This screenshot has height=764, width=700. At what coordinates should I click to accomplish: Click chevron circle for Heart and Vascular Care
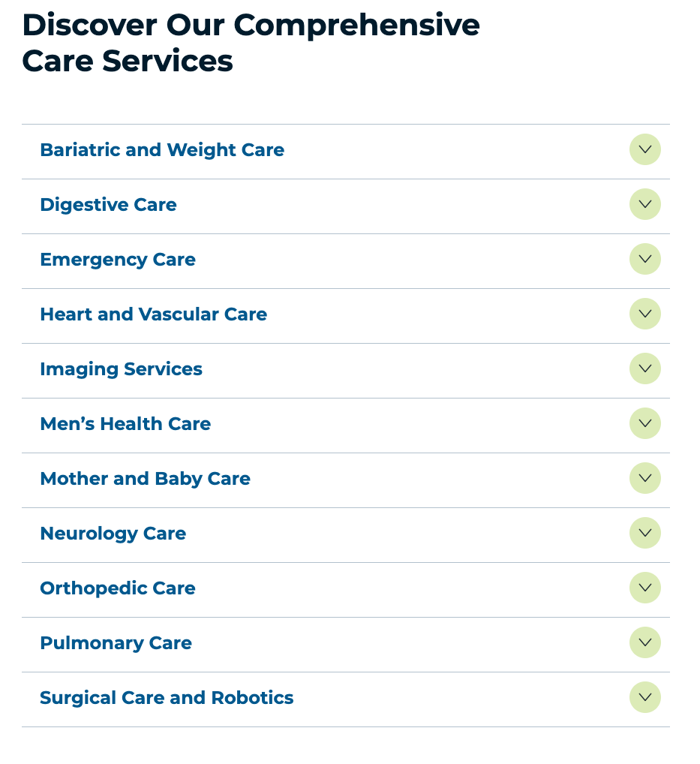644,314
